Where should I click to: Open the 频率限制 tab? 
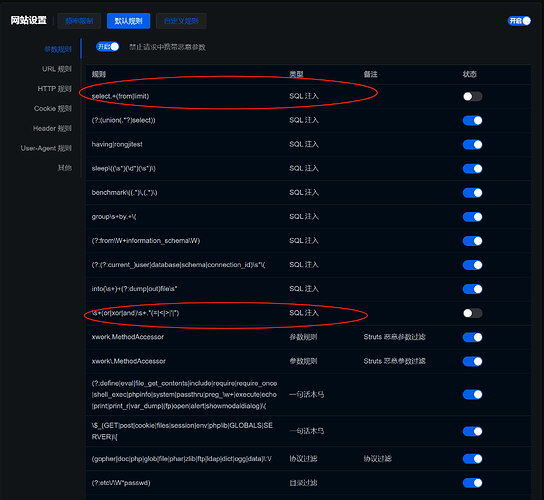[79, 21]
